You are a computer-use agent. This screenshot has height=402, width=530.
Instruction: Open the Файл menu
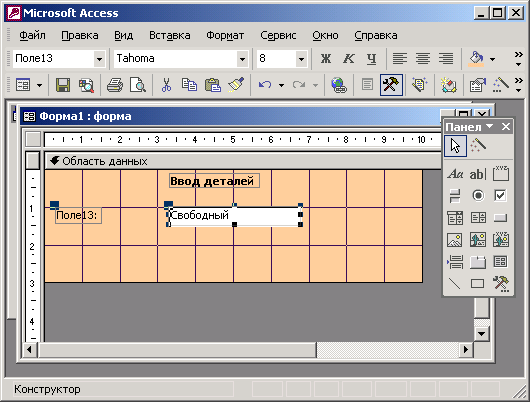(32, 36)
